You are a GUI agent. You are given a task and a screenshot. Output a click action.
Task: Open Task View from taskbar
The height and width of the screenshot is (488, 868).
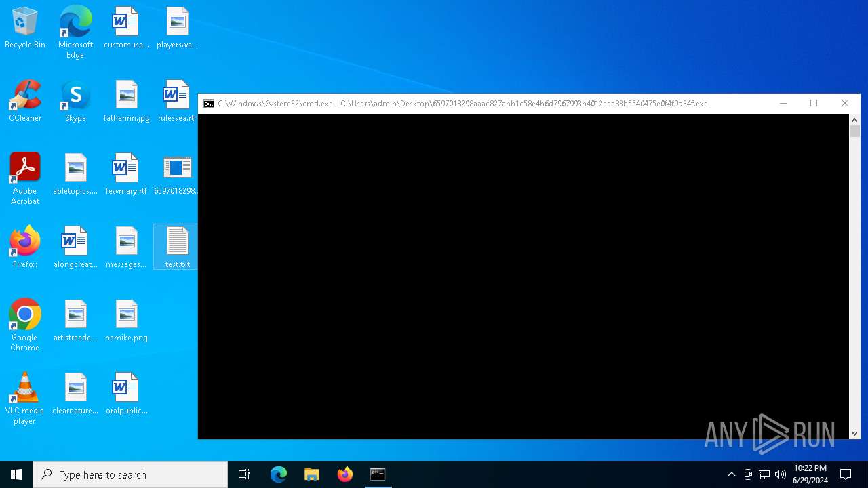pos(244,474)
